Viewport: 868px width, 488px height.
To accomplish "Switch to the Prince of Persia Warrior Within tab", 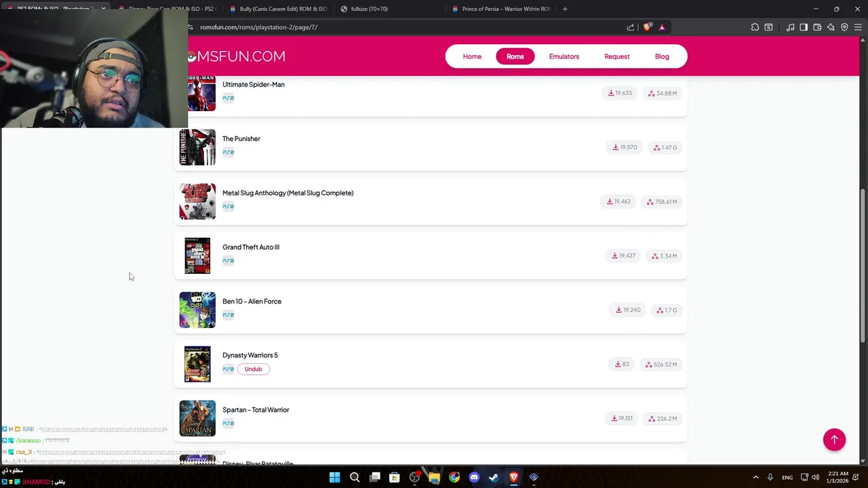I will (x=502, y=9).
